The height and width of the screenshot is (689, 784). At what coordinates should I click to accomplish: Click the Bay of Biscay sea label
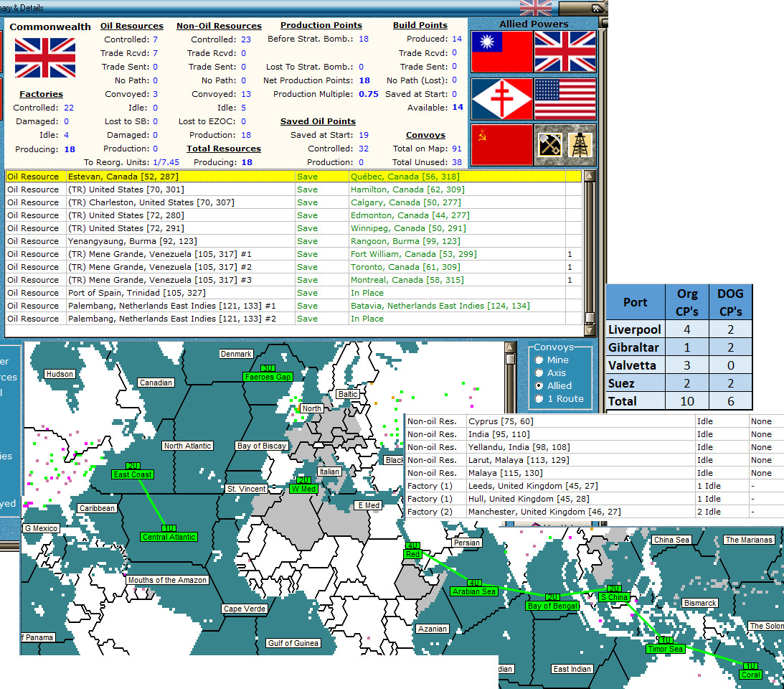coord(262,446)
